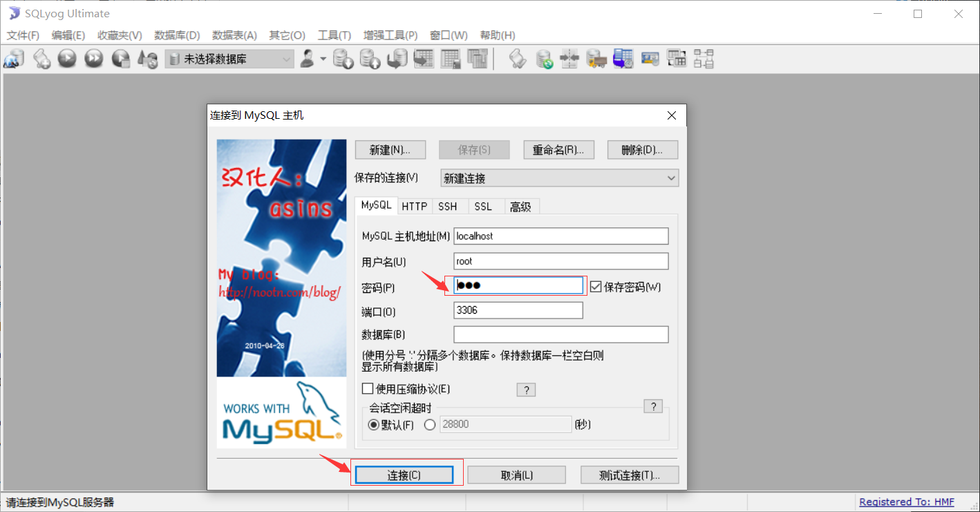Click the Migration truck toolbar icon
Viewport: 980px width, 512px height.
click(595, 59)
